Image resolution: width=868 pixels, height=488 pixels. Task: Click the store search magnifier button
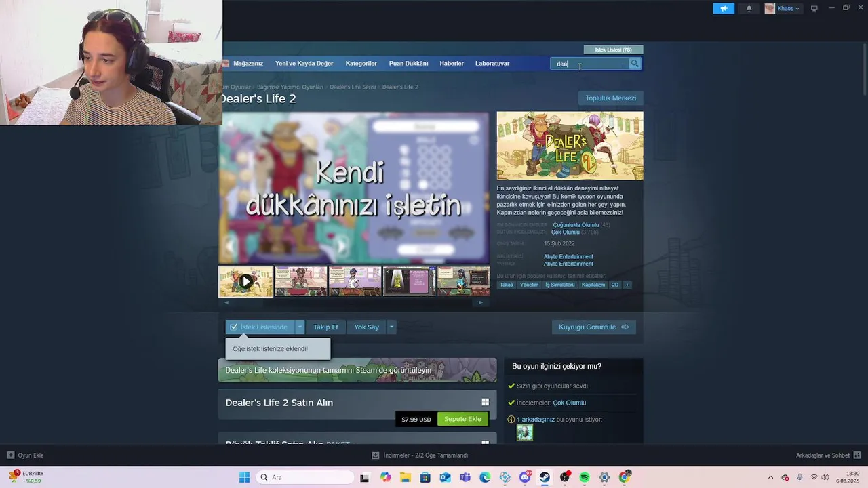(635, 63)
